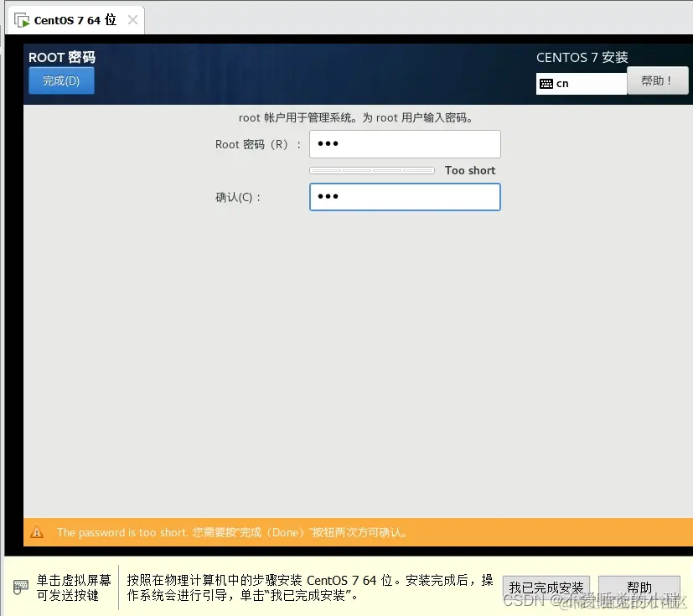Click the 确认(C) label
Viewport: 693px width, 616px height.
tap(238, 197)
